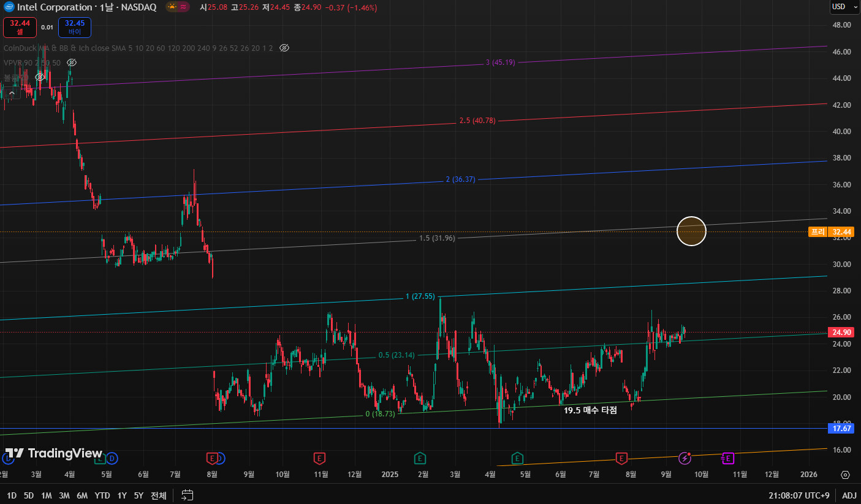
Task: Click the 1.5 (31.96) channel line label
Action: pyautogui.click(x=437, y=238)
